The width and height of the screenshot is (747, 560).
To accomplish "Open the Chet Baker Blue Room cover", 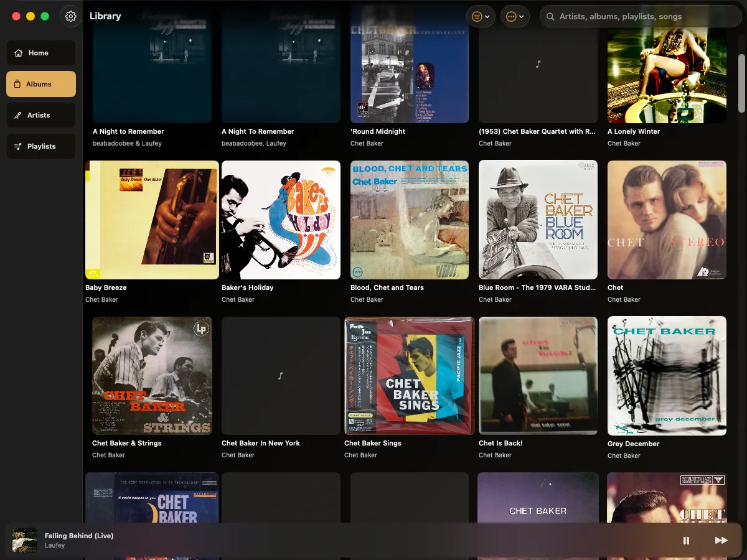I will point(538,220).
